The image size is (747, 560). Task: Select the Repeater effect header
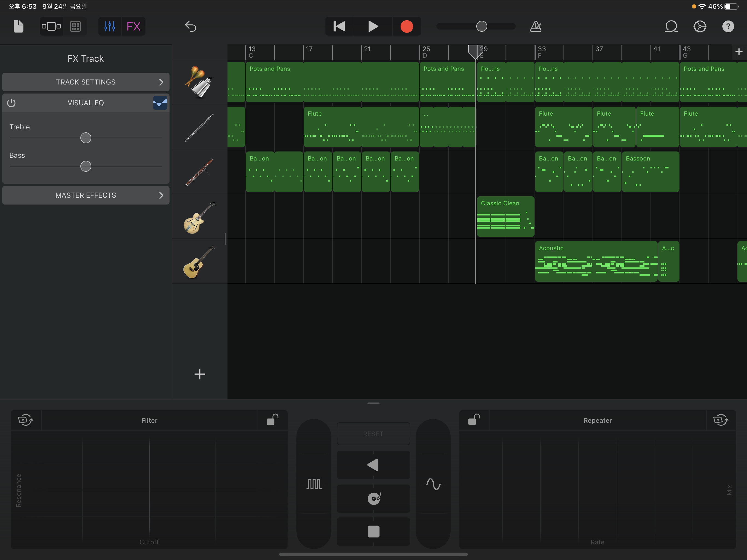click(x=597, y=420)
